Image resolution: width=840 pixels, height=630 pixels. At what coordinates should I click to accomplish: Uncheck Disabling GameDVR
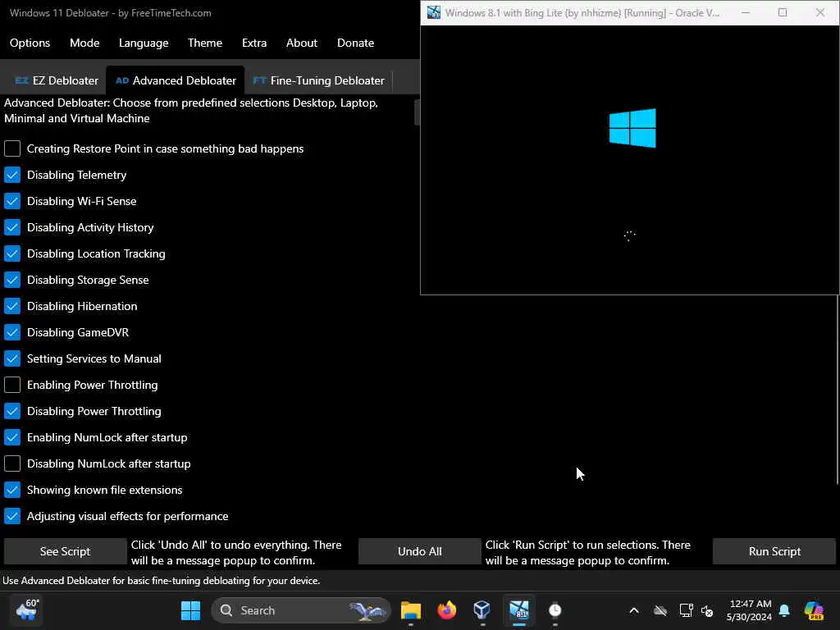tap(12, 332)
